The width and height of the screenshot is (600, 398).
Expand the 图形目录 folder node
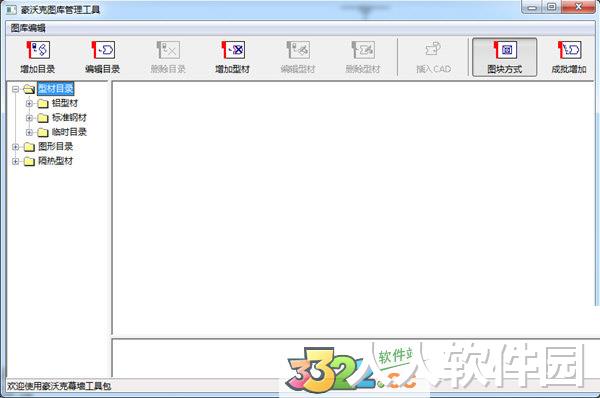[x=15, y=147]
